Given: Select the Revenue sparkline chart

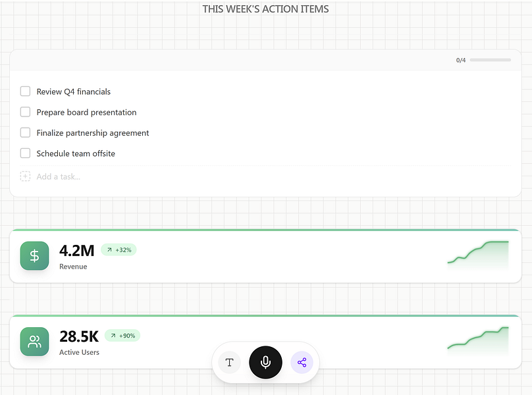Looking at the screenshot, I should coord(477,255).
